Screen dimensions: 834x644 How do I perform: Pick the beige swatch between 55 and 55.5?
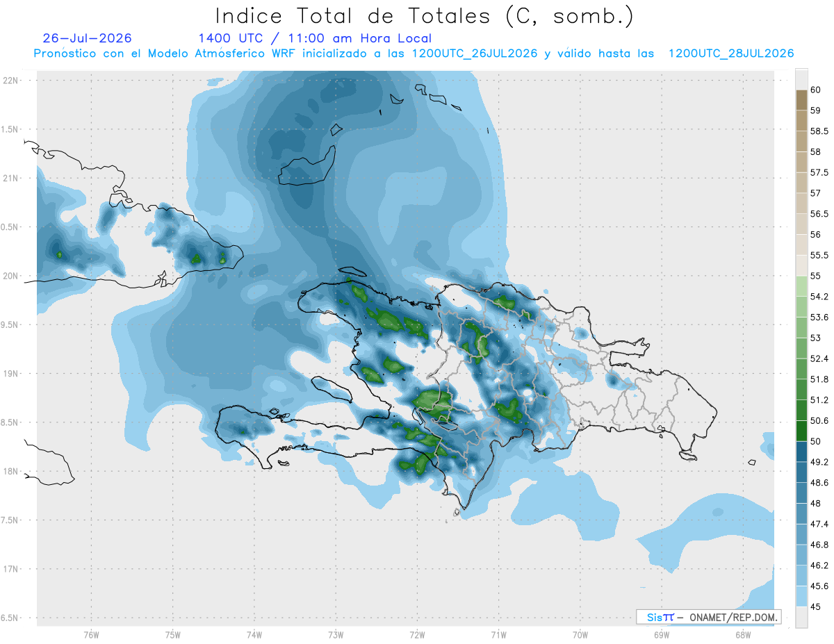[x=801, y=265]
